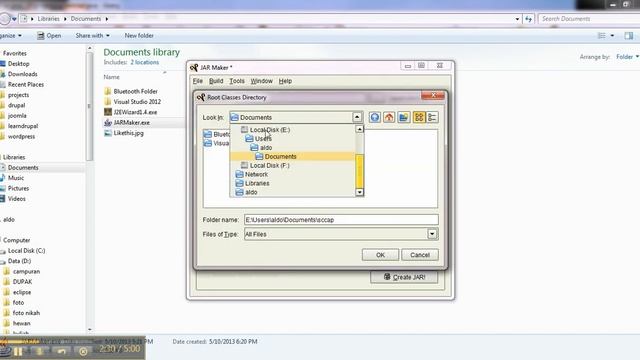Open address bar history dropdown arrow

[x=517, y=19]
